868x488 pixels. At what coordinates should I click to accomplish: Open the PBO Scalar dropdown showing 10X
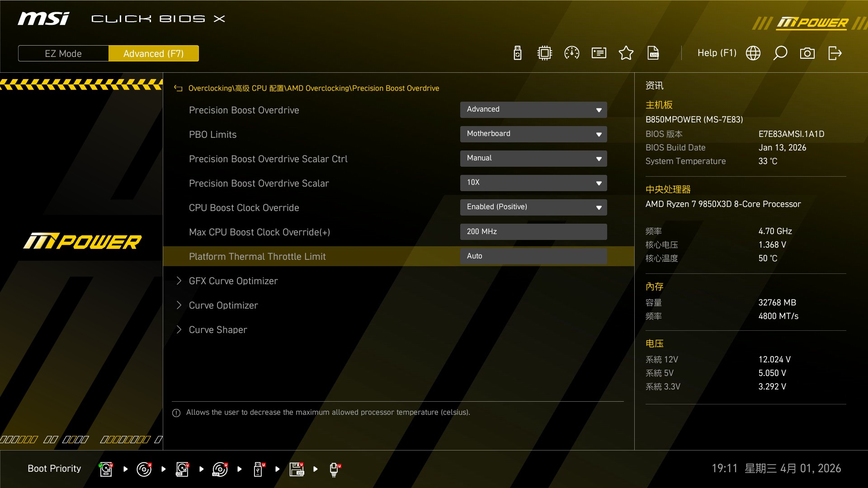533,183
